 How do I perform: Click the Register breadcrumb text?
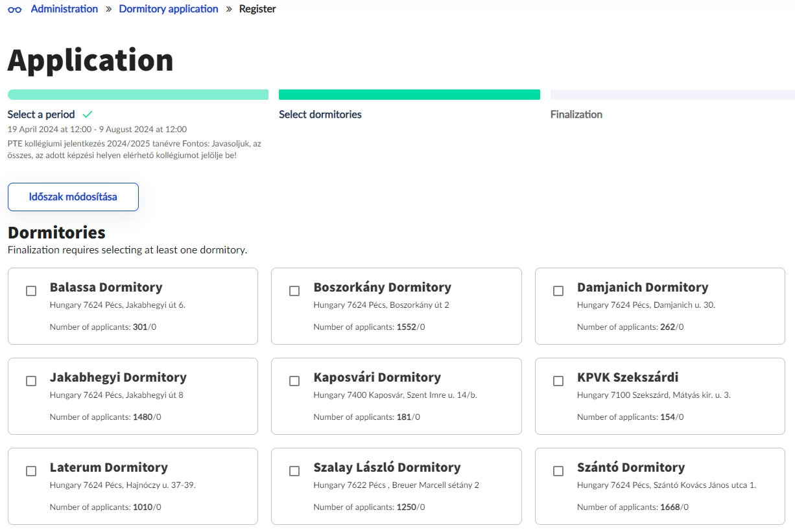click(257, 9)
